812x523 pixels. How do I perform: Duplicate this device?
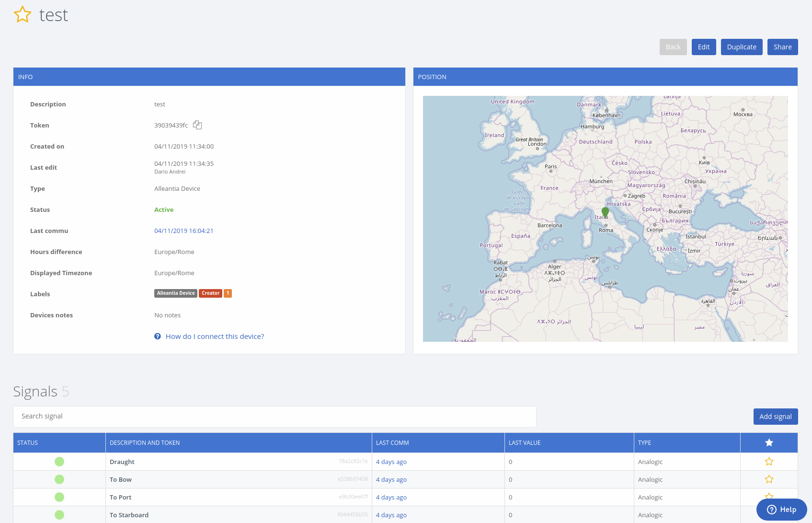(x=742, y=47)
